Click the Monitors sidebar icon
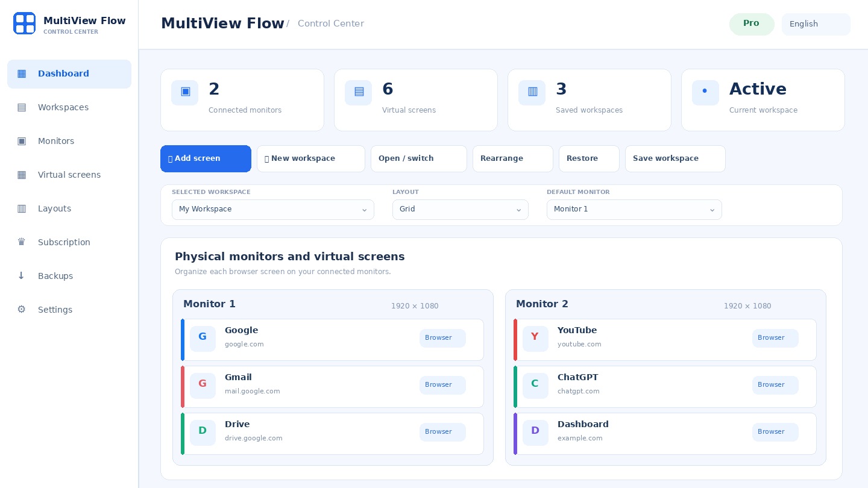The image size is (868, 488). point(22,141)
